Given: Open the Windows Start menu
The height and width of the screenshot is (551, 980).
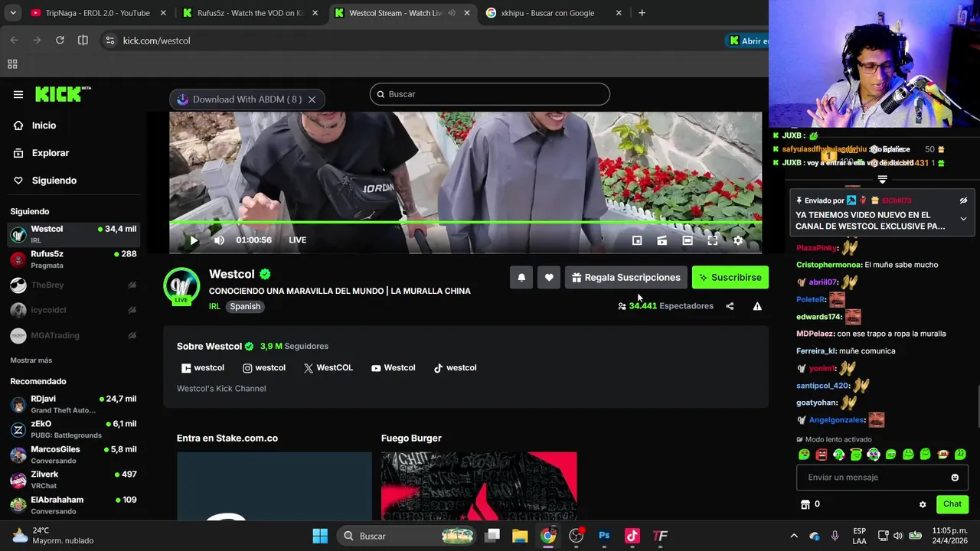Looking at the screenshot, I should coord(320,536).
